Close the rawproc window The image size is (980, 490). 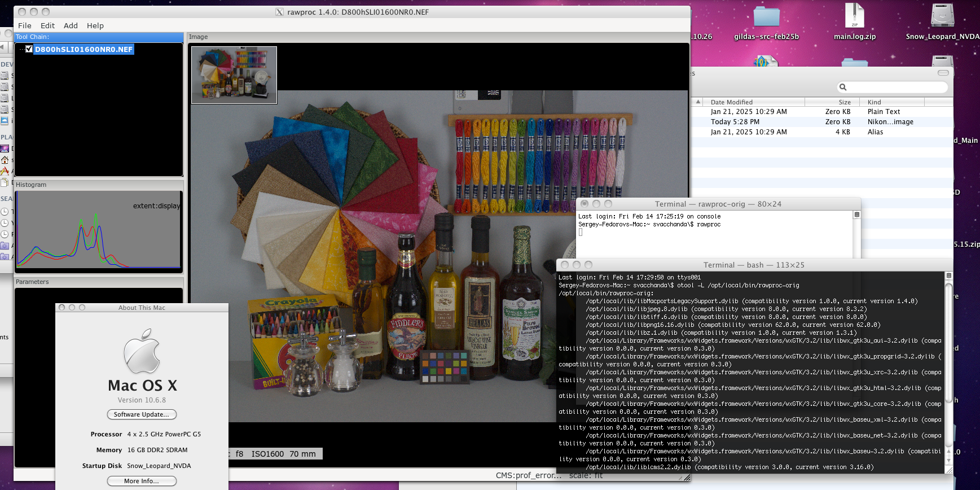[22, 12]
